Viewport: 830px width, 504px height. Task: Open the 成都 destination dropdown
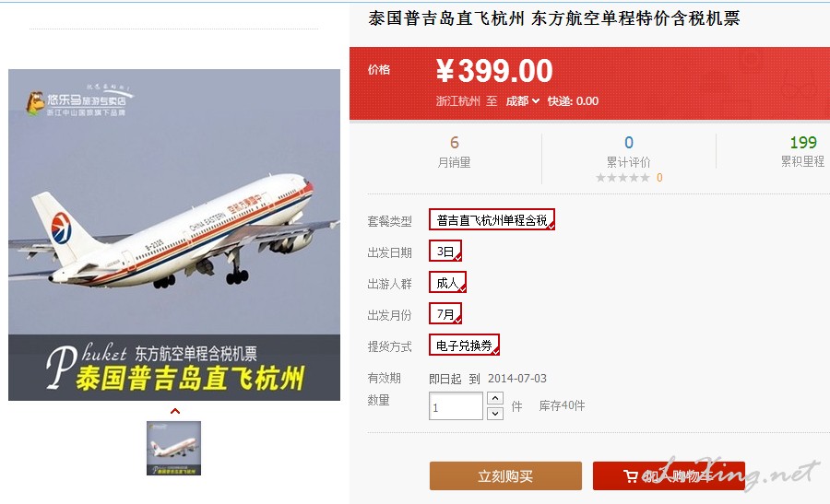click(523, 101)
